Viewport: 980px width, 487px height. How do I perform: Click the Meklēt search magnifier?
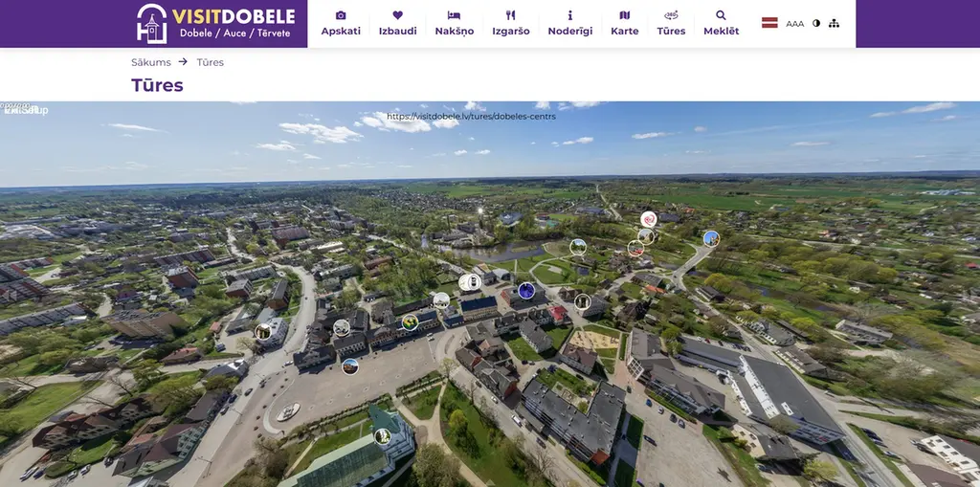click(x=722, y=24)
